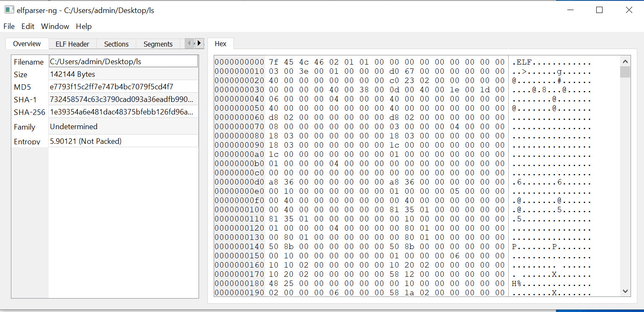Screen dimensions: 644x312
Task: Select the Filename value C:/Users/admin/Desktop/ls
Action: point(123,61)
